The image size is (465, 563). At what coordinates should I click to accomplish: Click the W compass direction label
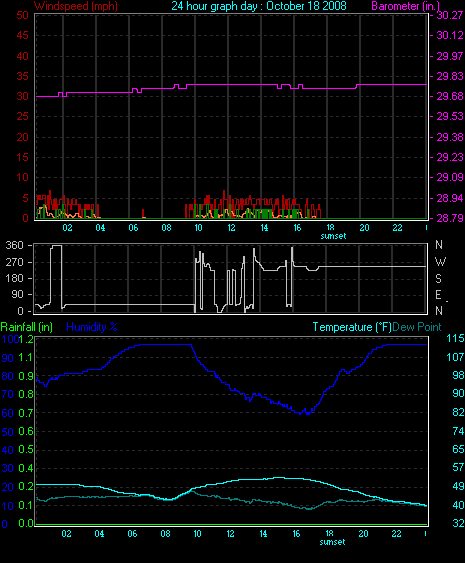click(x=440, y=262)
